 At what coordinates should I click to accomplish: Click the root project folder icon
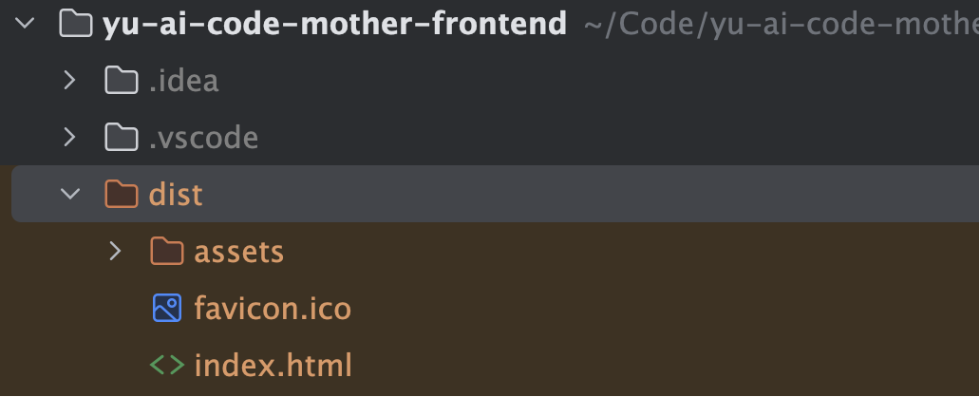click(x=75, y=24)
